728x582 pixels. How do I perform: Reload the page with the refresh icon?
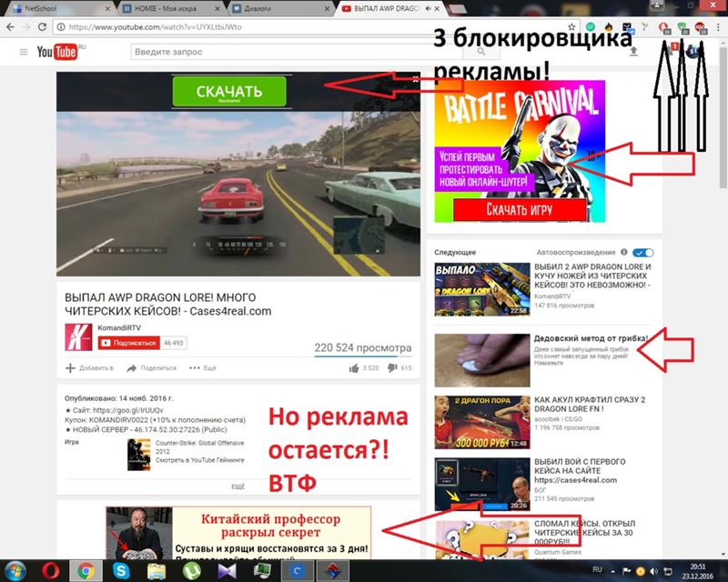pyautogui.click(x=42, y=27)
